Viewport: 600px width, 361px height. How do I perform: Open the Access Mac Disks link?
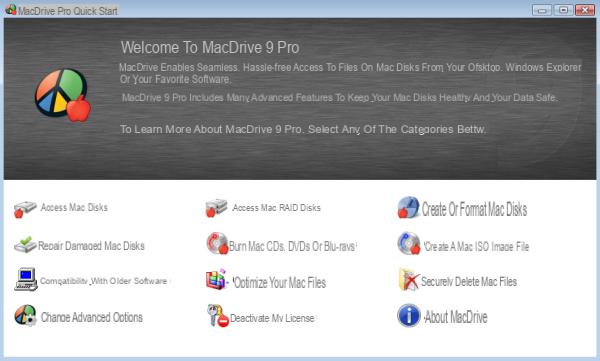[74, 207]
